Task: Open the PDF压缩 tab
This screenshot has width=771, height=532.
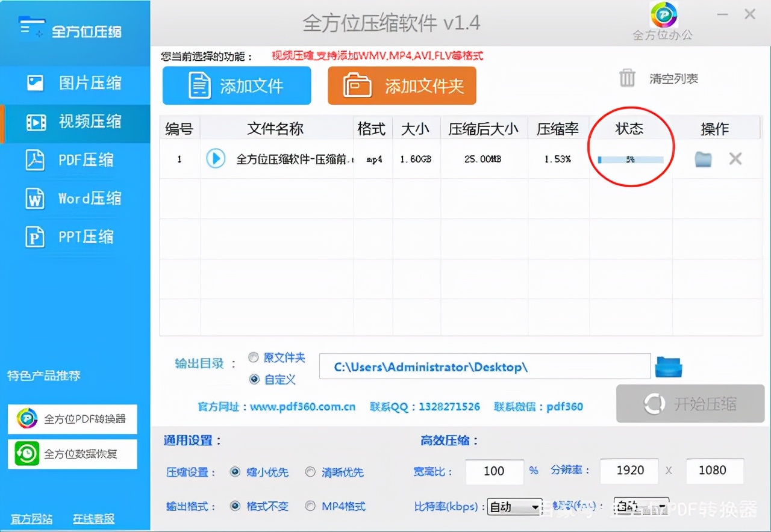Action: tap(75, 160)
